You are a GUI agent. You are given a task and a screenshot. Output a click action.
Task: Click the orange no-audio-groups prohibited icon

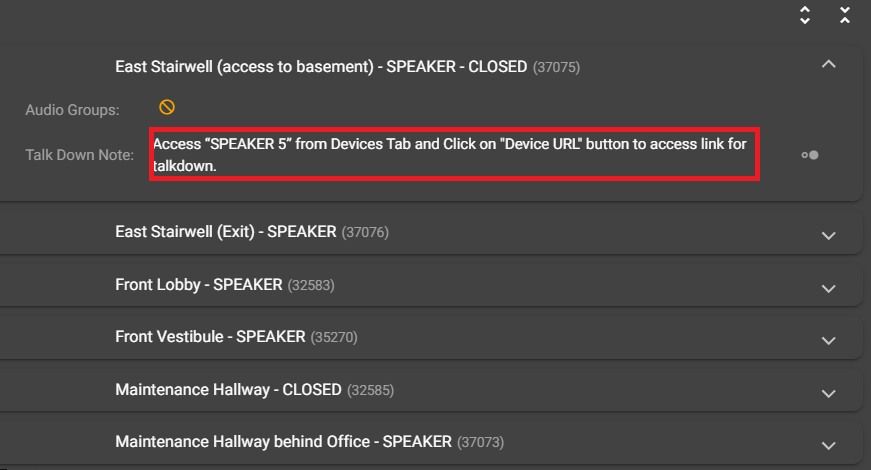(167, 107)
